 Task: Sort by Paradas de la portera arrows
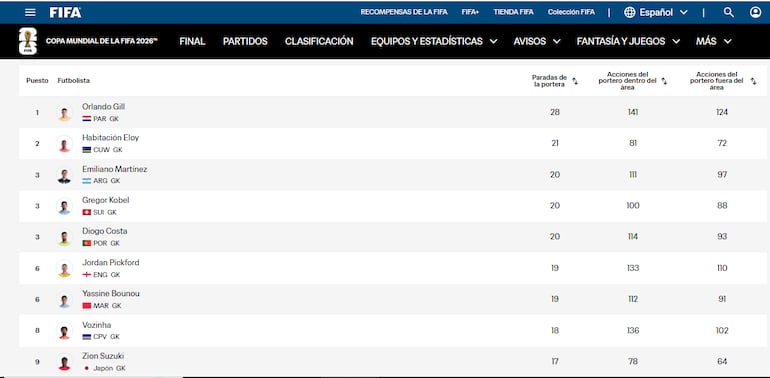click(x=575, y=81)
